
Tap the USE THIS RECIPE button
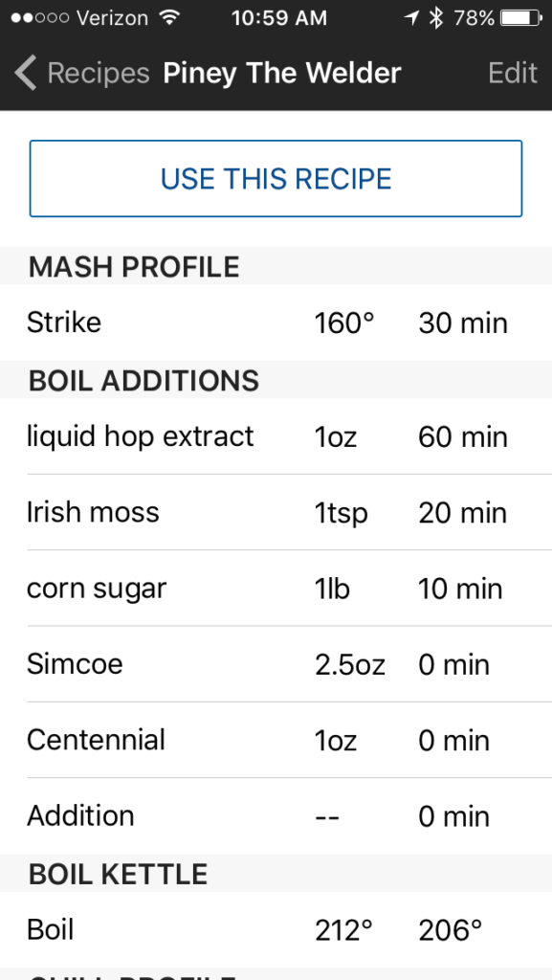click(x=276, y=179)
